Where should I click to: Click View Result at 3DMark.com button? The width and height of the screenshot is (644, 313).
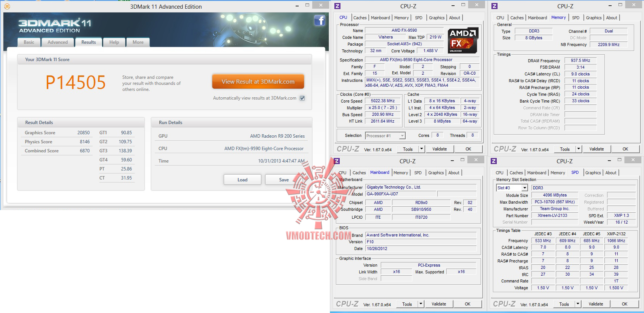[x=258, y=81]
